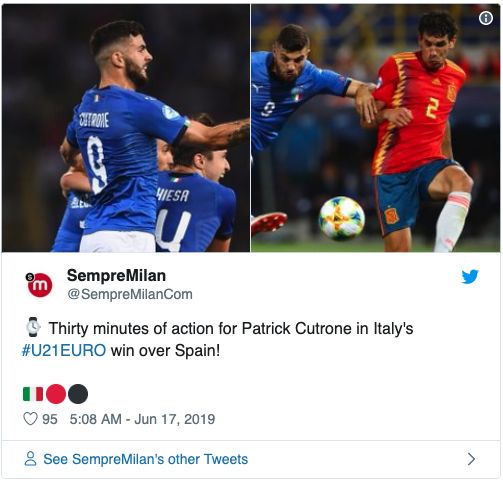Click the 95 likes count

[50, 419]
